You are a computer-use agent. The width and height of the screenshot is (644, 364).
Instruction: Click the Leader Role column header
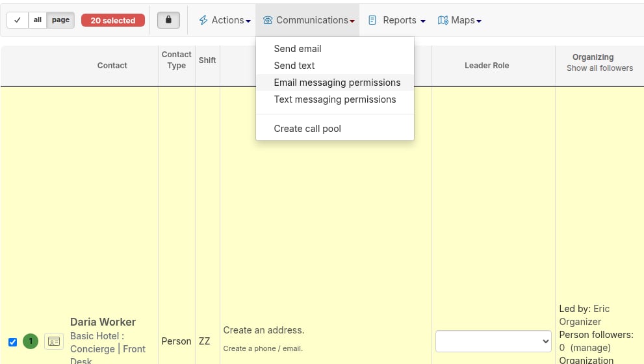click(487, 65)
